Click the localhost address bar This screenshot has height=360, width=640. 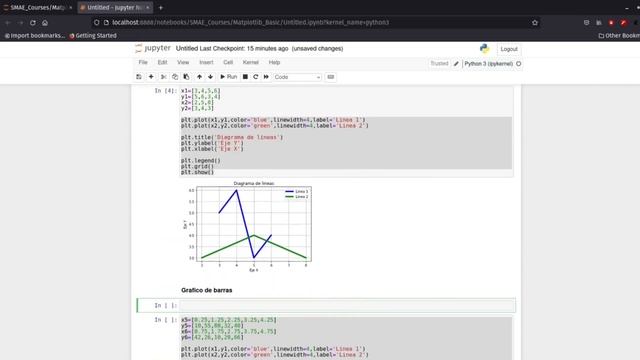314,22
